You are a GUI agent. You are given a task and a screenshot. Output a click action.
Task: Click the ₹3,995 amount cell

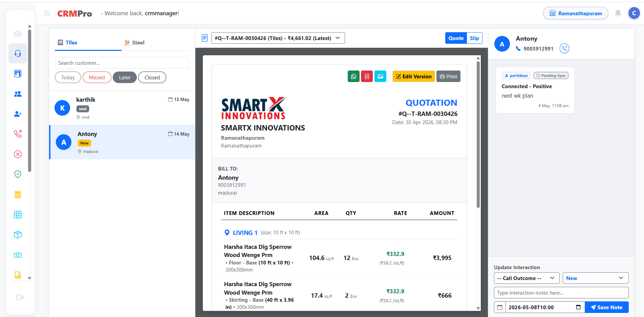pos(442,258)
